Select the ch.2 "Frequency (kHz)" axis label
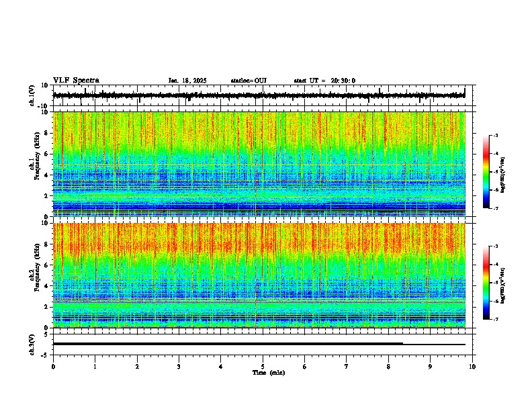This screenshot has height=411, width=532. [x=37, y=267]
